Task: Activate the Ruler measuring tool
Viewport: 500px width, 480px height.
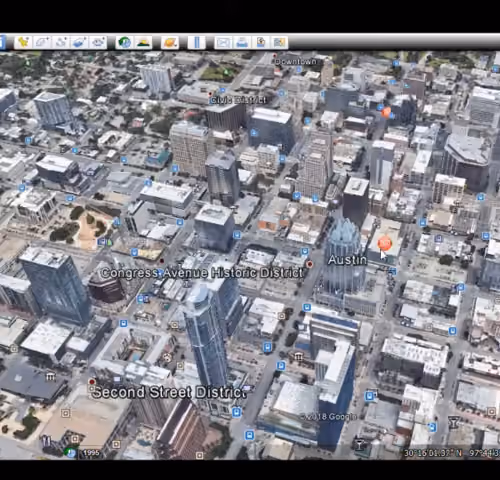Action: 197,42
